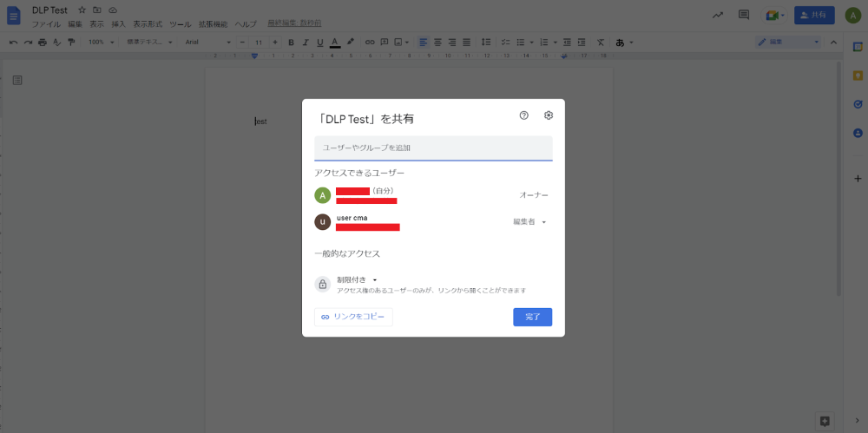Toggle bold formatting

pos(293,42)
